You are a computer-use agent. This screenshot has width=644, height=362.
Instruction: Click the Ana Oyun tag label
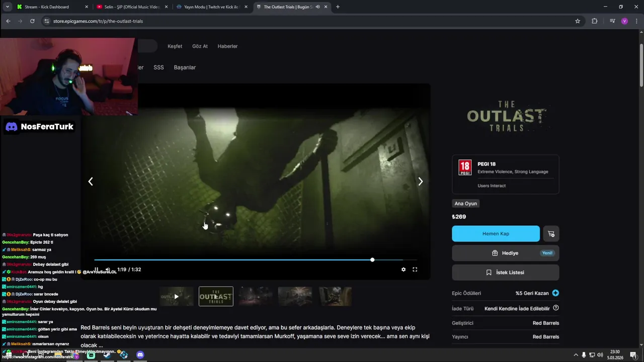click(x=465, y=204)
